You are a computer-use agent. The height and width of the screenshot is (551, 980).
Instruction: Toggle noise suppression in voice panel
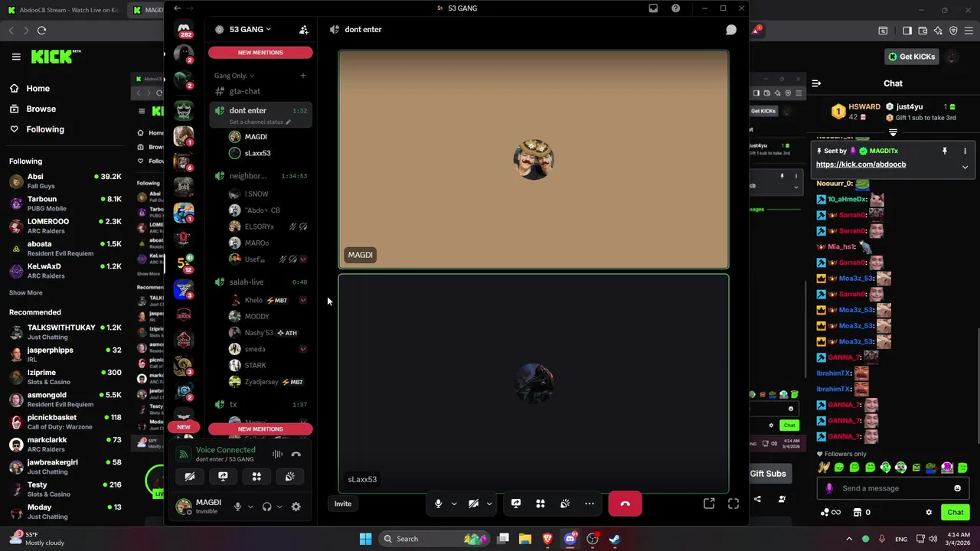tap(277, 455)
